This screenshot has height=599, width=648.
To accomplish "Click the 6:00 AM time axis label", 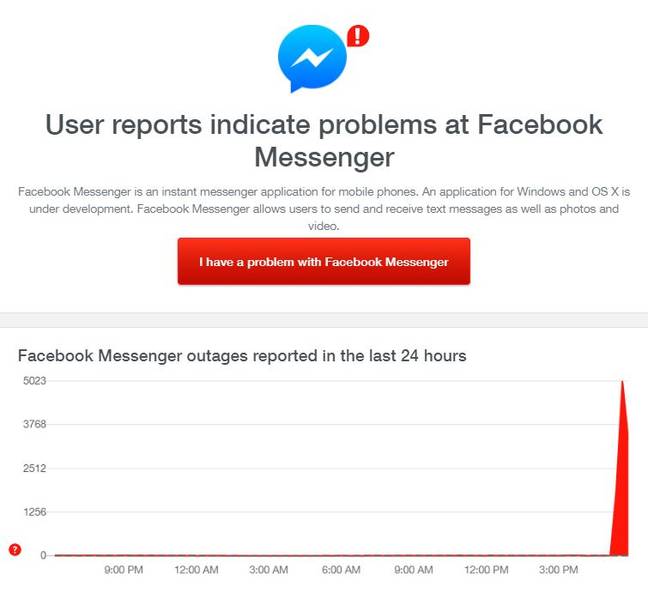I will coord(341,570).
